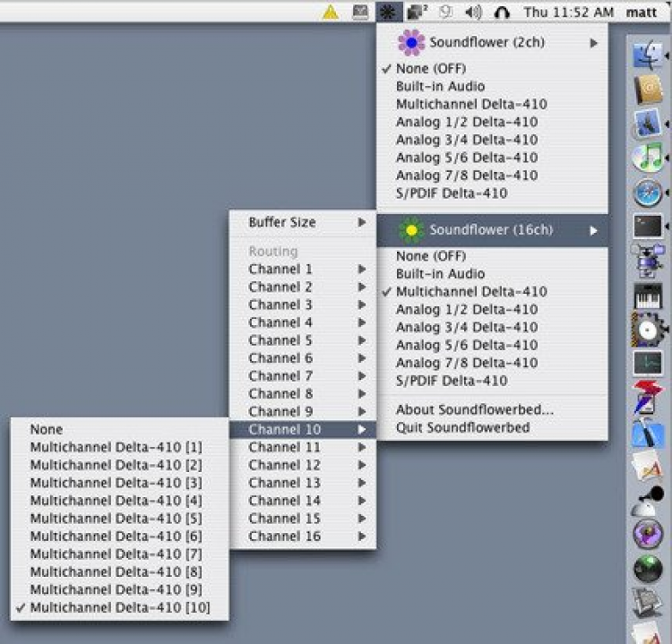Image resolution: width=672 pixels, height=644 pixels.
Task: Open the black horn speech icon in dock
Action: pyautogui.click(x=648, y=502)
